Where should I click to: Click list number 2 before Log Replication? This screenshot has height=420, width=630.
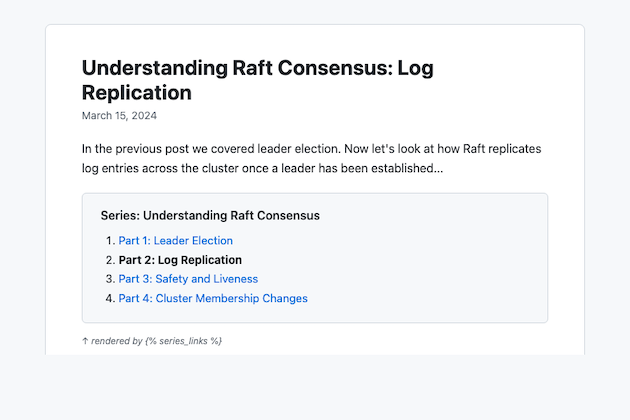[x=109, y=260]
